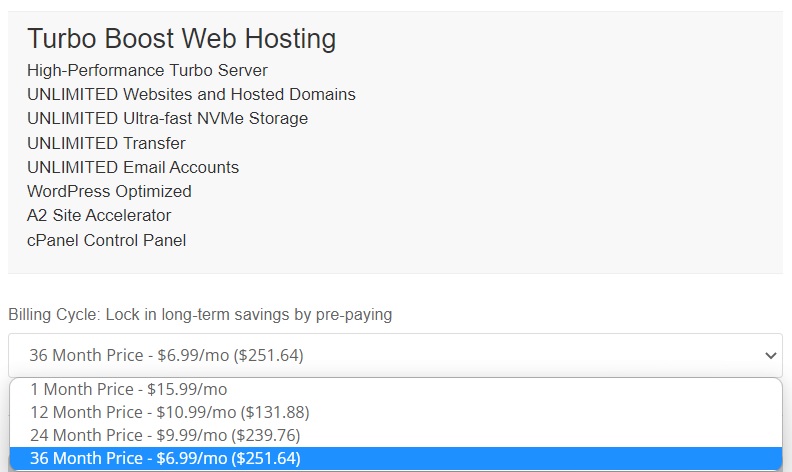Viewport: 792px width, 472px height.
Task: Select the 1 Month Price - $15.99/mo option
Action: point(395,389)
